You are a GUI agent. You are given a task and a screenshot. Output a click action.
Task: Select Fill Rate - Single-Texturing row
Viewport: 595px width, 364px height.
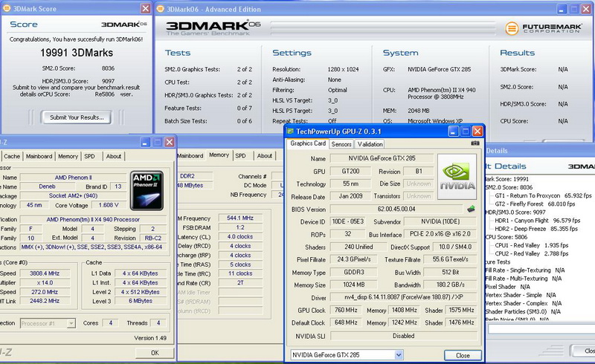point(525,270)
